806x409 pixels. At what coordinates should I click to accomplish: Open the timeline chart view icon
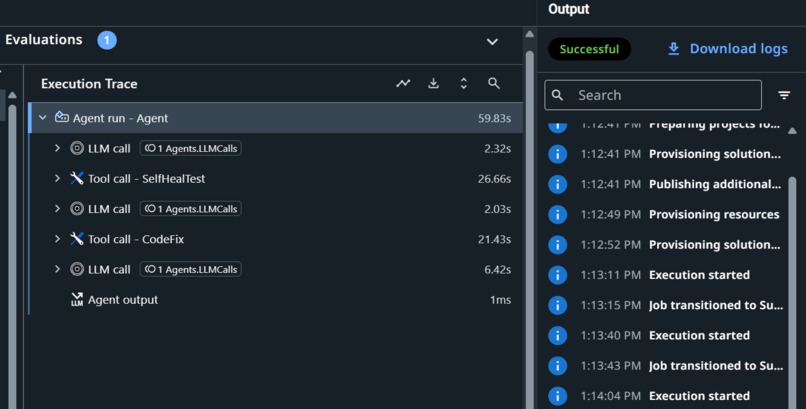pos(404,83)
